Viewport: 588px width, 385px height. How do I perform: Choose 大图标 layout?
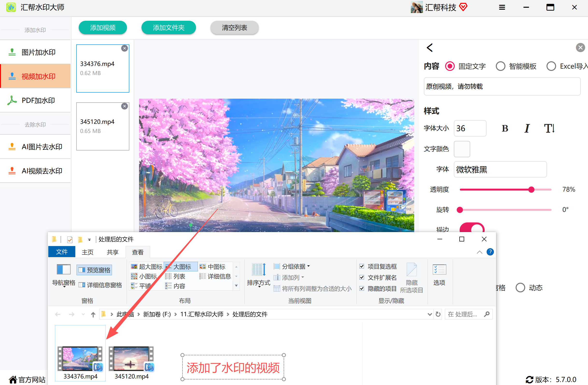click(181, 267)
